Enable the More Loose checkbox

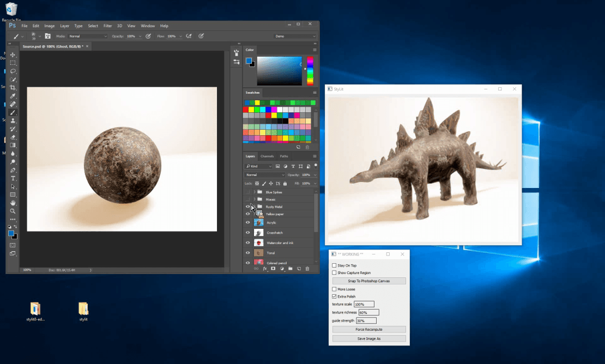point(334,289)
